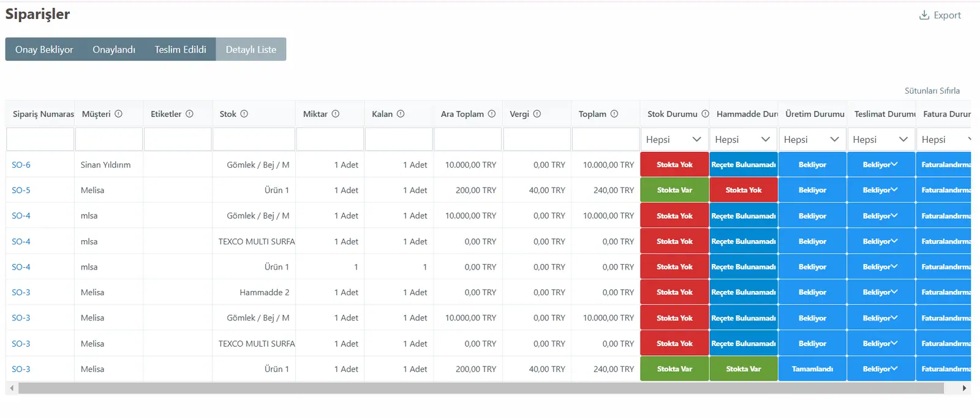
Task: Expand the Hammadde Durumu Hepsi filter
Action: pyautogui.click(x=743, y=140)
